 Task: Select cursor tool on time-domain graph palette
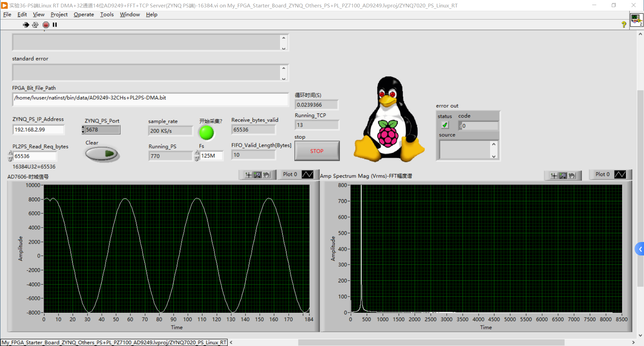click(x=248, y=175)
